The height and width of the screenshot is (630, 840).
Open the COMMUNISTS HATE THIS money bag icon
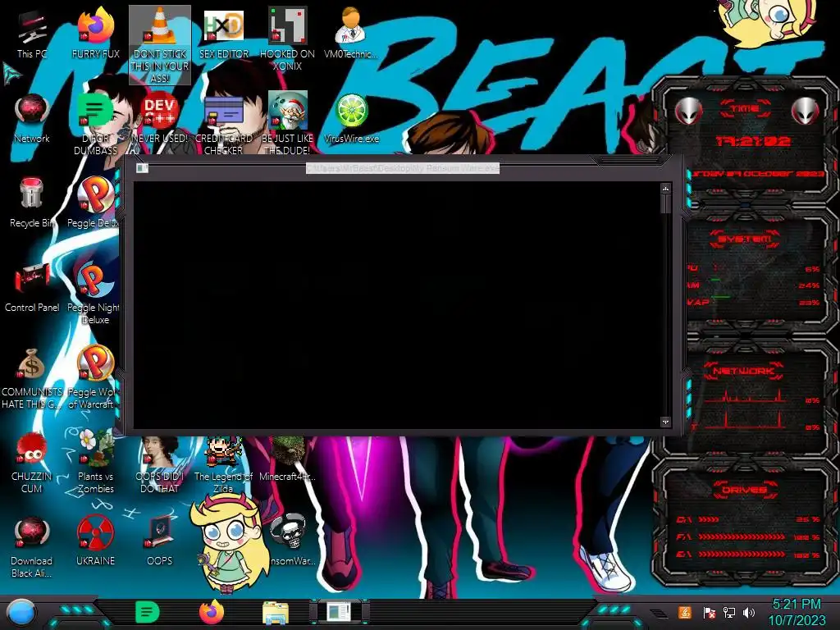coord(32,378)
